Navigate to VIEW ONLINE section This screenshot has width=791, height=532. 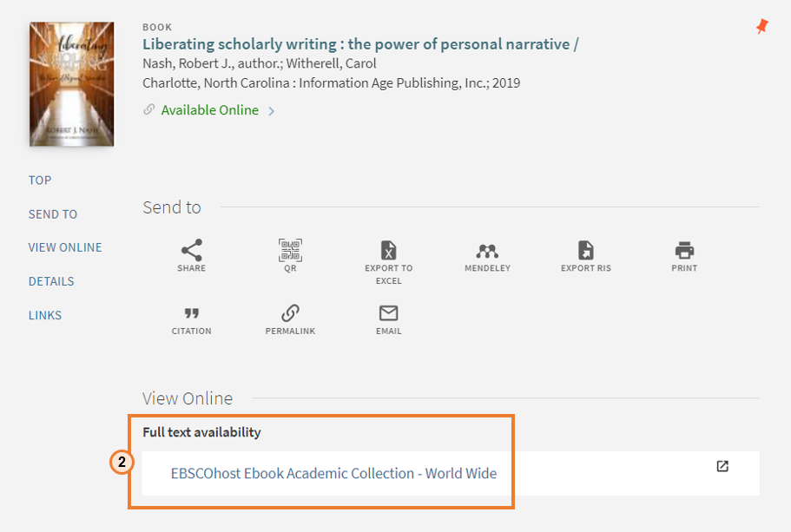click(x=65, y=247)
